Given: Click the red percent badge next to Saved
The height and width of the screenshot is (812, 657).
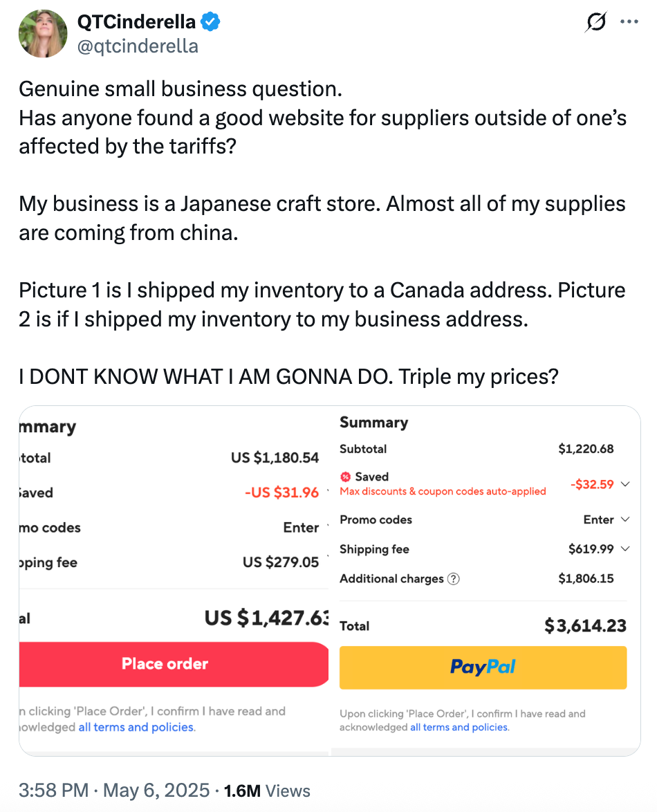Looking at the screenshot, I should [346, 477].
